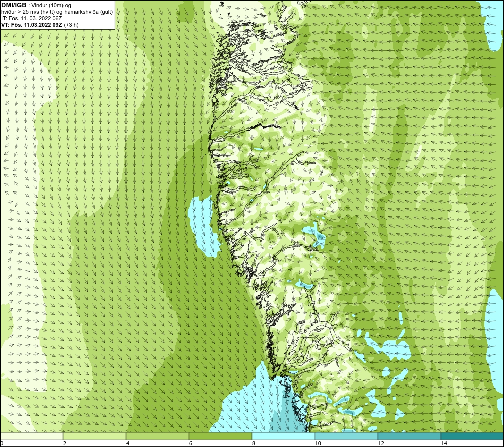Click the '4' tick label on the color scale

(128, 443)
